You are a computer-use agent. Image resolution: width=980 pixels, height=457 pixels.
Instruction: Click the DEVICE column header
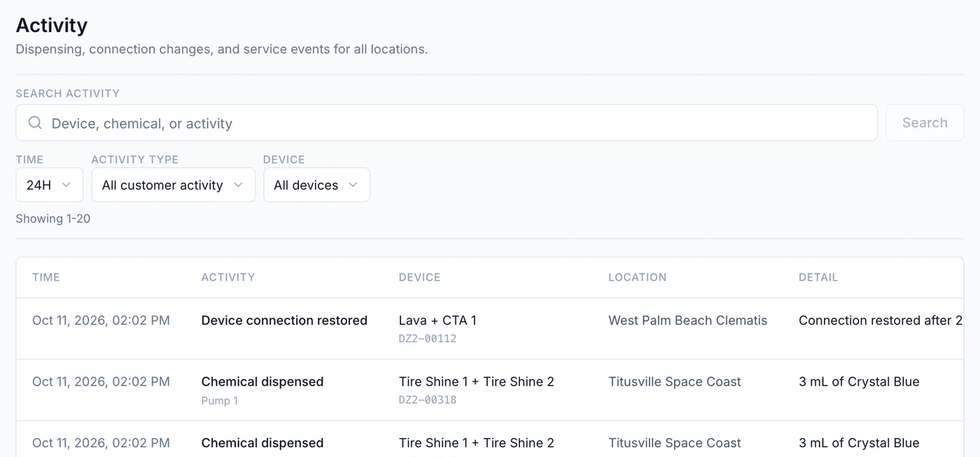(x=419, y=277)
